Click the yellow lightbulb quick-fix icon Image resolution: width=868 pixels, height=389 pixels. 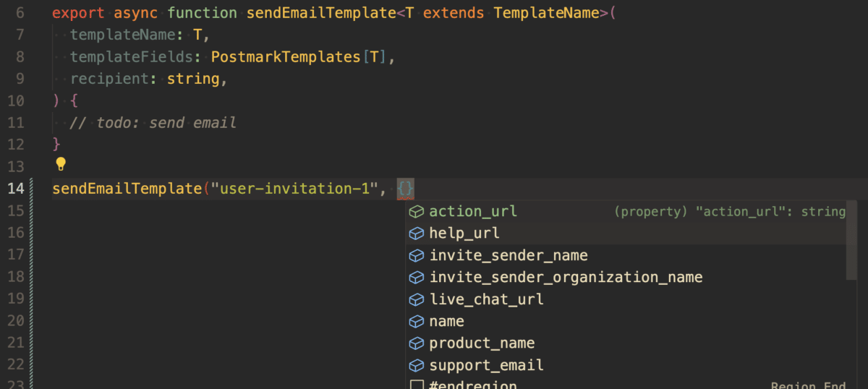61,164
